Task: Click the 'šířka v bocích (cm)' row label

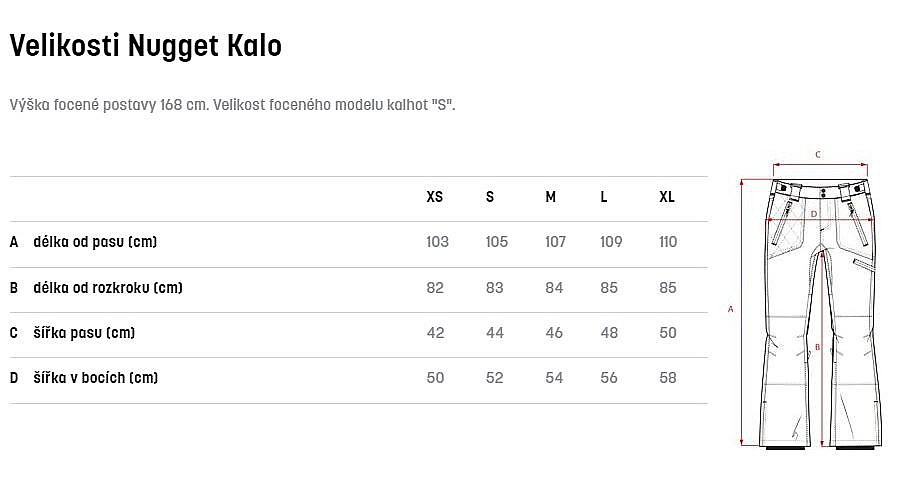Action: point(96,378)
